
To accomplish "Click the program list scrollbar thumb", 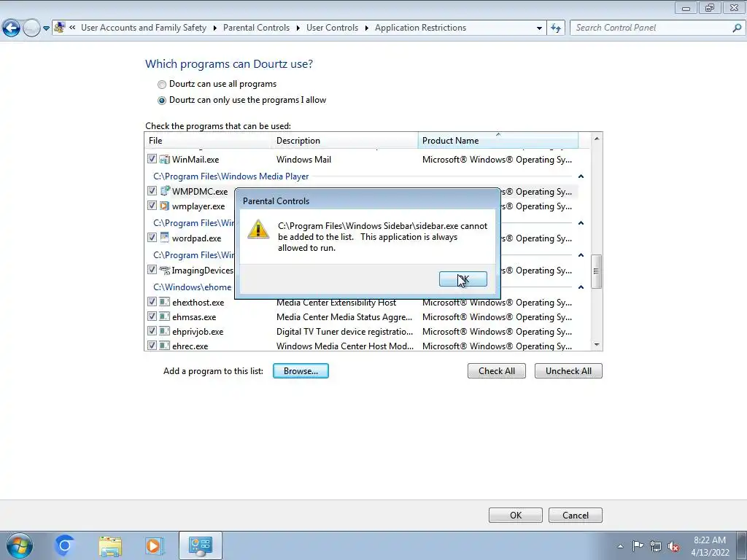I will coord(597,271).
